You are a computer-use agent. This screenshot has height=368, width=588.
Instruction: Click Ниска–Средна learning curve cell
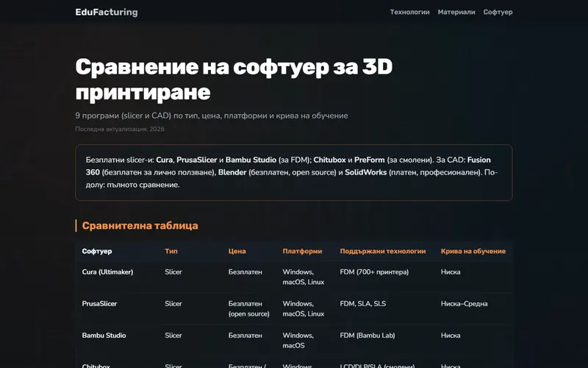(465, 303)
